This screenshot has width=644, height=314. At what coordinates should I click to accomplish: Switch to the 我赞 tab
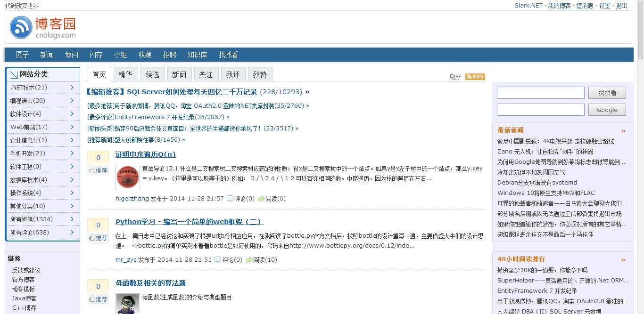(x=260, y=74)
